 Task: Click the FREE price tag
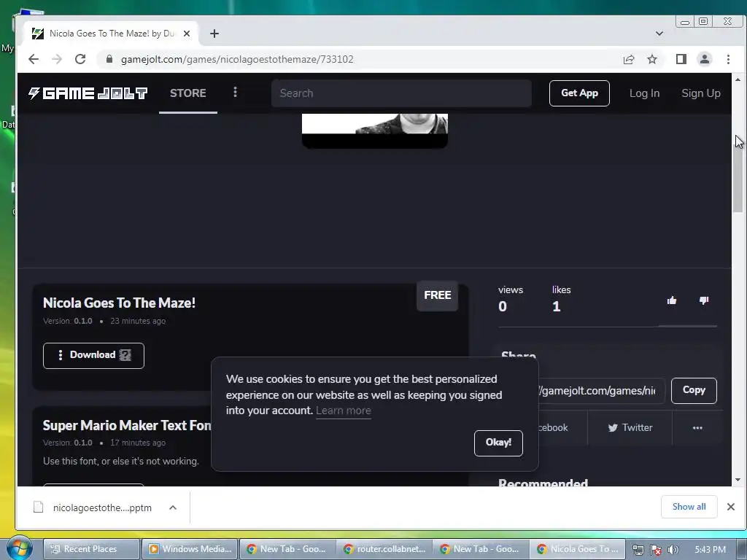(438, 295)
